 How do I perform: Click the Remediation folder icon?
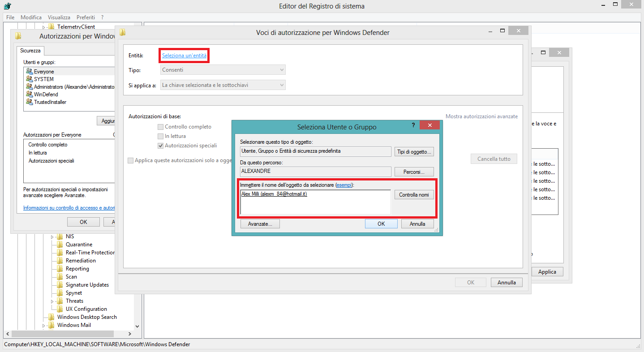[60, 261]
